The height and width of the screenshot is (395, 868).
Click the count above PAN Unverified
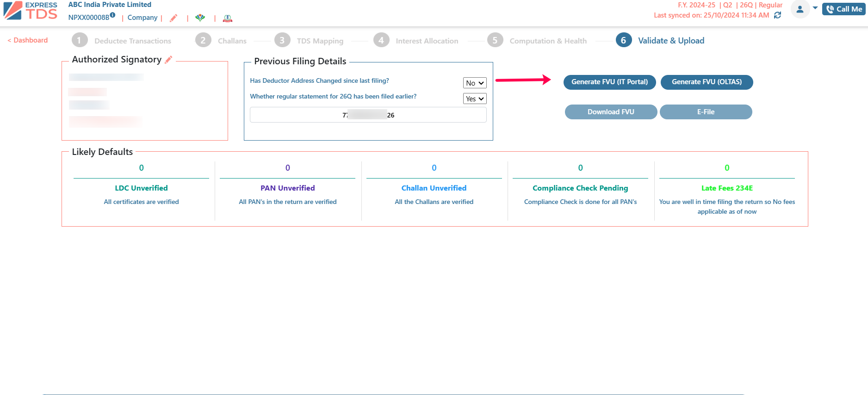click(x=287, y=168)
